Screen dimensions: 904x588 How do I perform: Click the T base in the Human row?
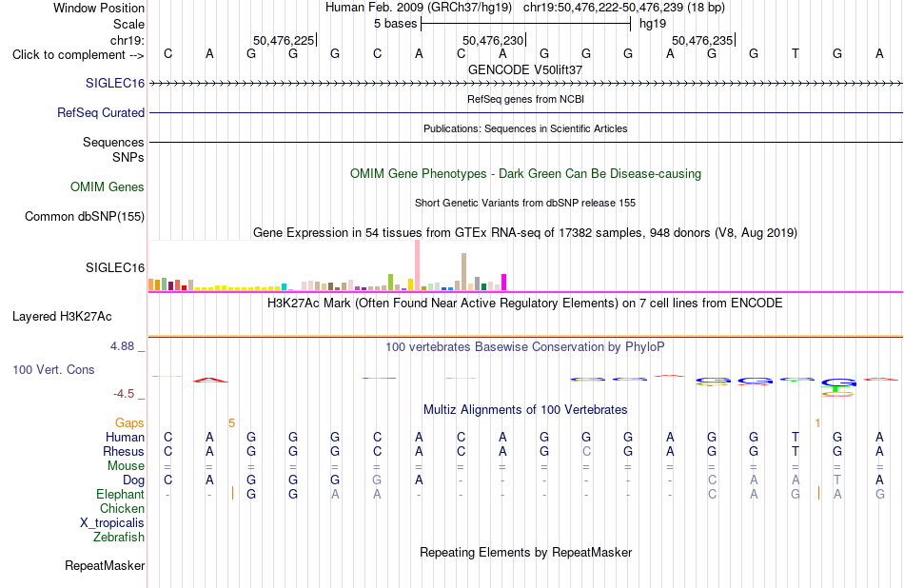point(796,437)
